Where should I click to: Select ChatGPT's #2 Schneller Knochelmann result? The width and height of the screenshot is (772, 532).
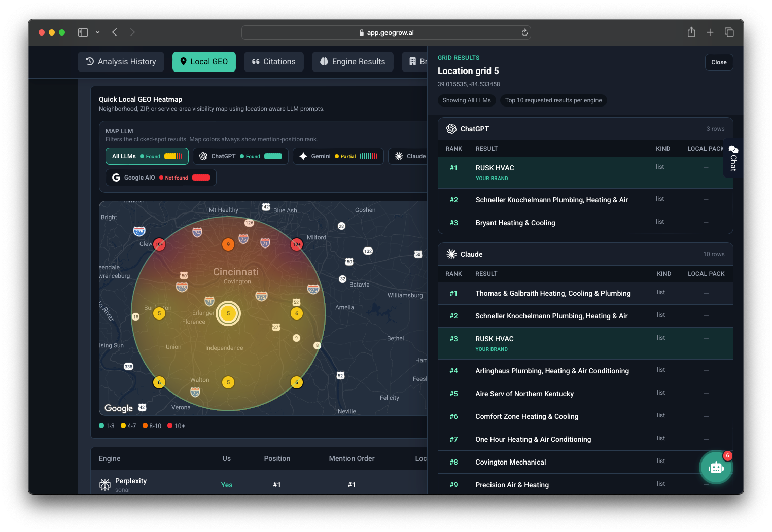tap(585, 200)
